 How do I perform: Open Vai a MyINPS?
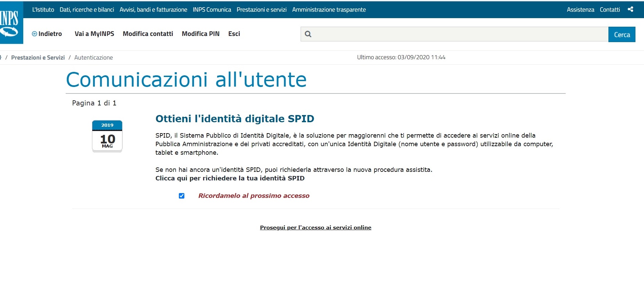pos(94,34)
